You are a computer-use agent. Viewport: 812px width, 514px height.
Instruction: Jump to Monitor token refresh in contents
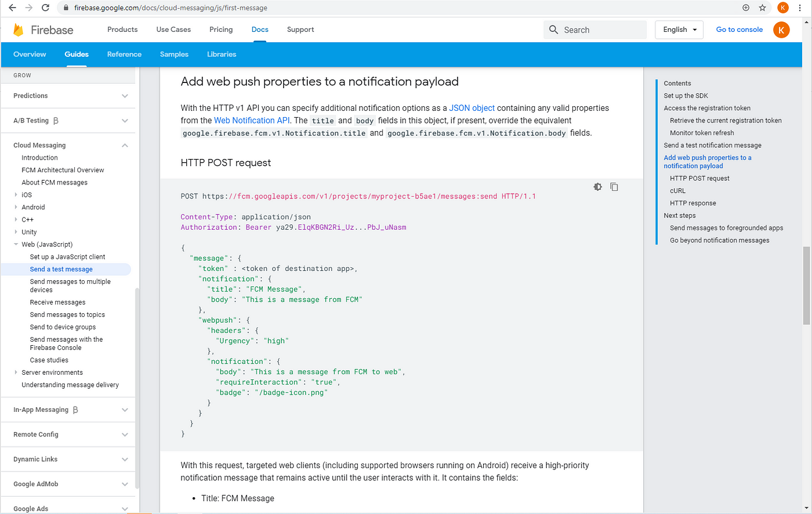702,133
